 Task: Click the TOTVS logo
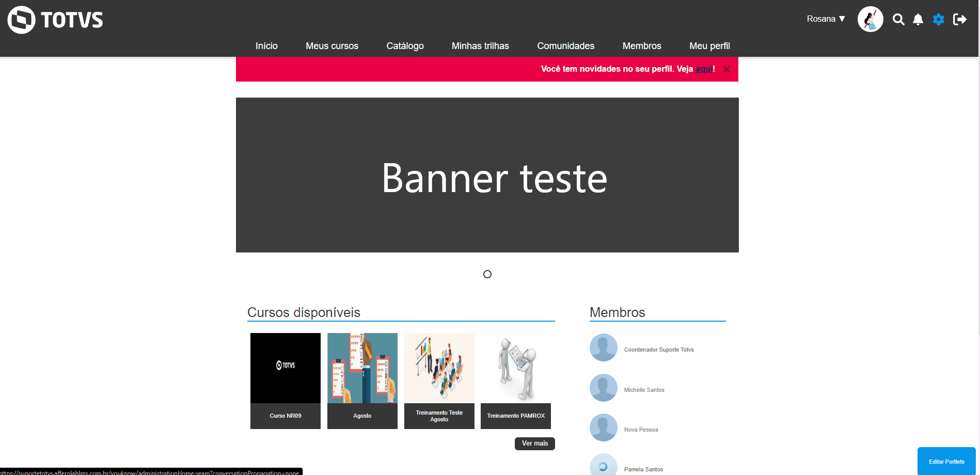(x=55, y=20)
